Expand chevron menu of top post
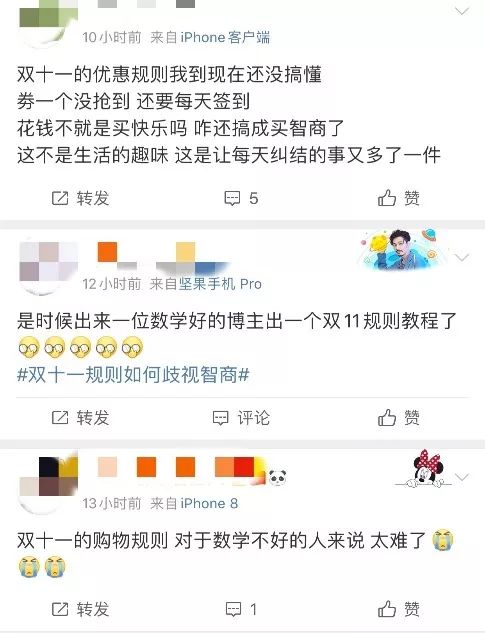This screenshot has height=633, width=485. click(462, 11)
